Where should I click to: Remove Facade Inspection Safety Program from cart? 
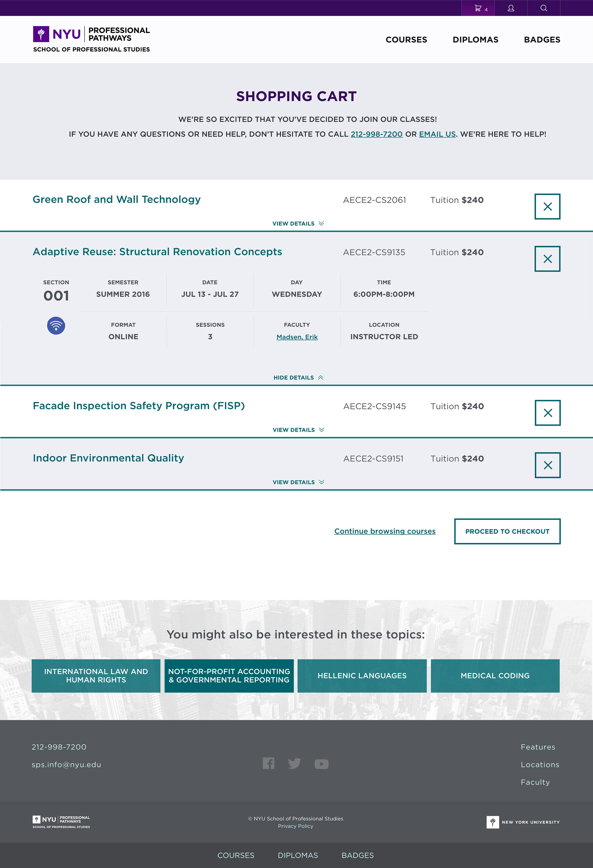coord(548,413)
